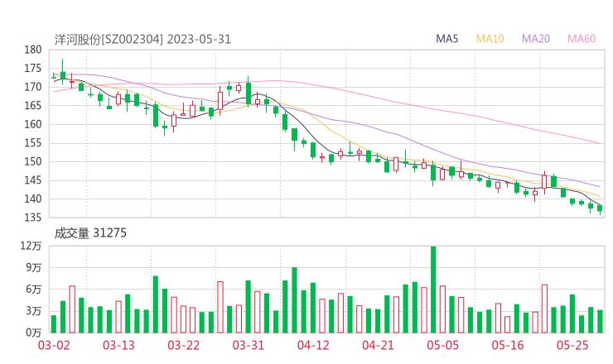Click the 165 price axis label
Image resolution: width=613 pixels, height=364 pixels.
click(33, 105)
